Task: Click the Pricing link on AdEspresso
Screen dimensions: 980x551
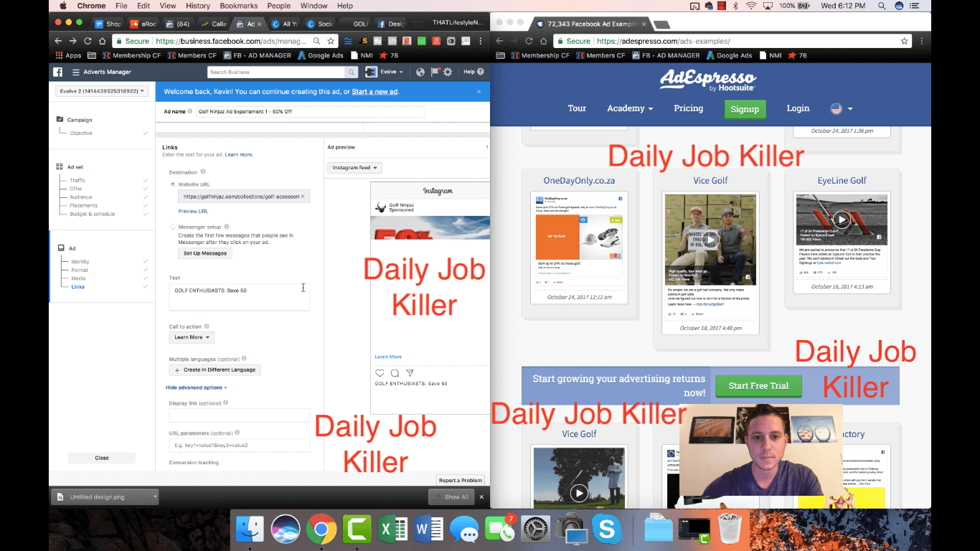Action: pyautogui.click(x=689, y=108)
